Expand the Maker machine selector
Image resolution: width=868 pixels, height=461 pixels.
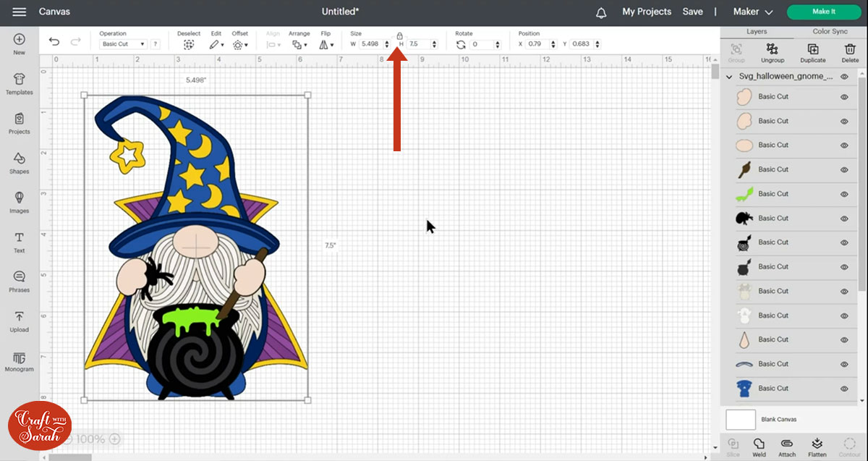(x=753, y=12)
